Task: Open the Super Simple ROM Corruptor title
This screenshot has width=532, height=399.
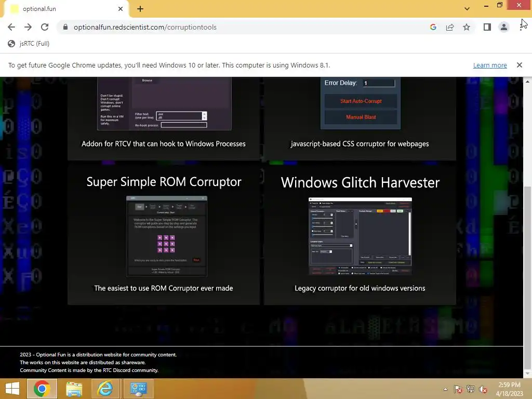Action: [x=164, y=182]
